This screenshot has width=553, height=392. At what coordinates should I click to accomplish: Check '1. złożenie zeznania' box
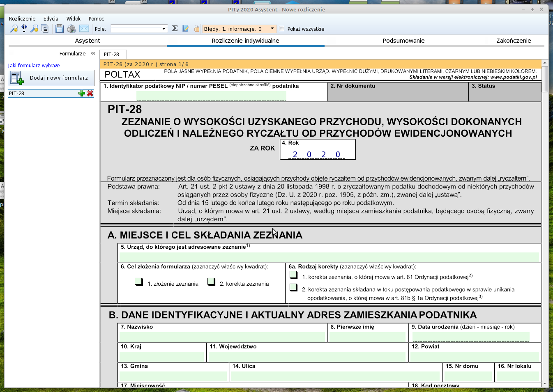[139, 282]
